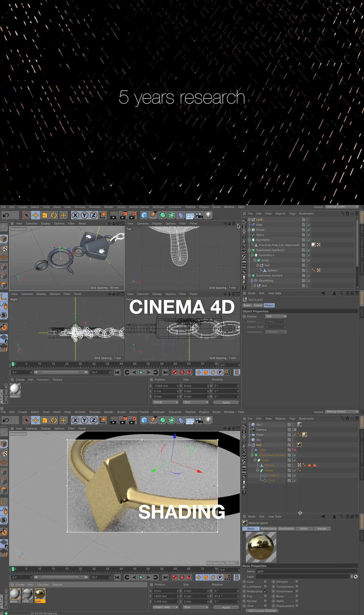Toggle X-axis lock in chain scene window
This screenshot has width=364, height=615.
pos(75,215)
